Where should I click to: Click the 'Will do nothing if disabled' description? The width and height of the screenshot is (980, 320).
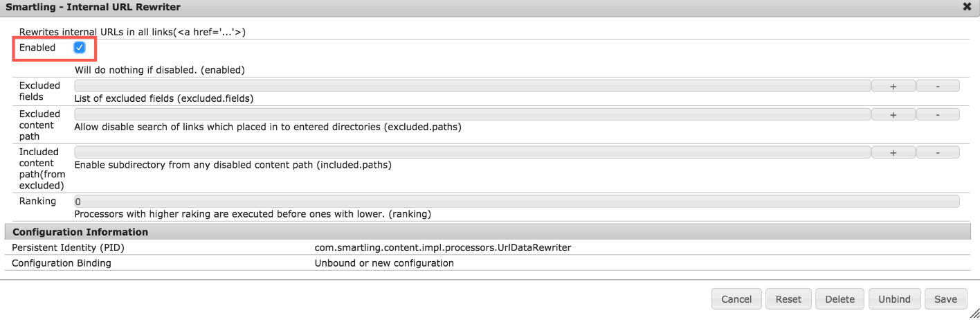(x=160, y=70)
